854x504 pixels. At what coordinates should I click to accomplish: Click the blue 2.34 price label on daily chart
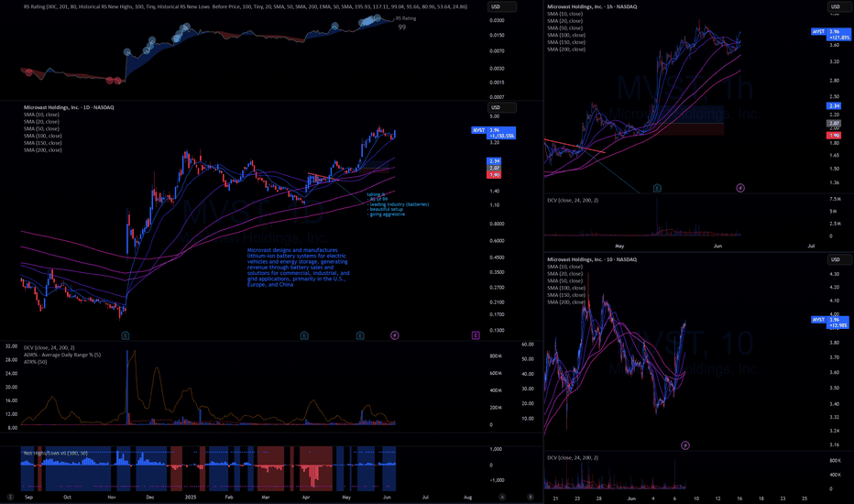[494, 161]
